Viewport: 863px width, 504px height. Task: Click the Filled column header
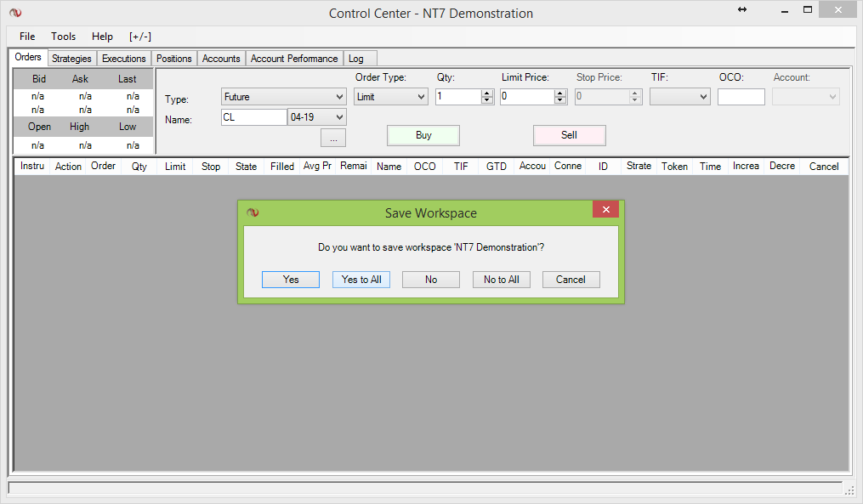(x=281, y=167)
